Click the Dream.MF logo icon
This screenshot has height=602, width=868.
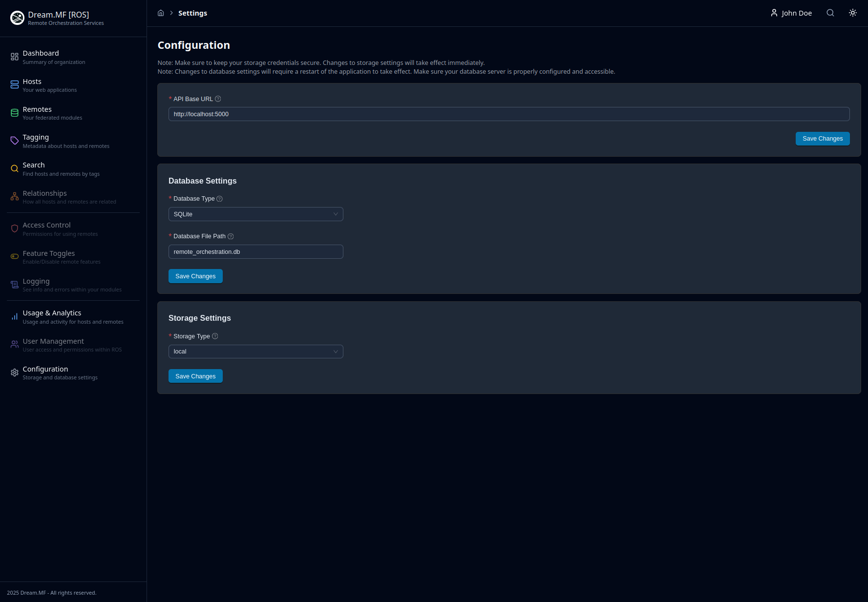coord(17,18)
